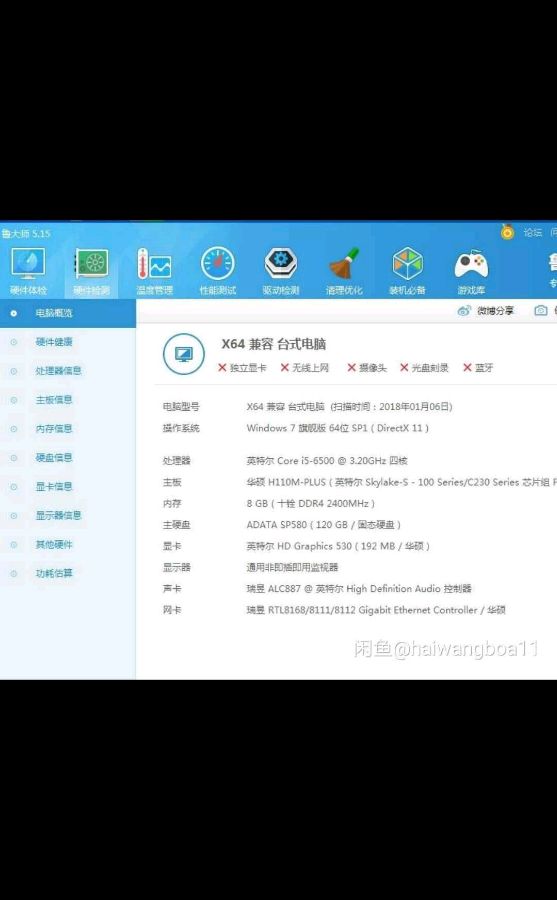Click the Windows 7 旗舰版 operating system value
This screenshot has width=557, height=900.
tap(338, 428)
